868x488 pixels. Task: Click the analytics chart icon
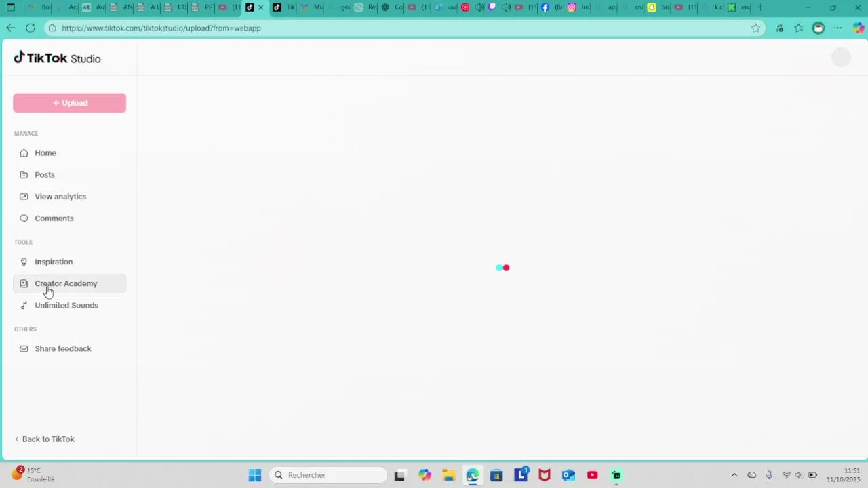pyautogui.click(x=24, y=197)
